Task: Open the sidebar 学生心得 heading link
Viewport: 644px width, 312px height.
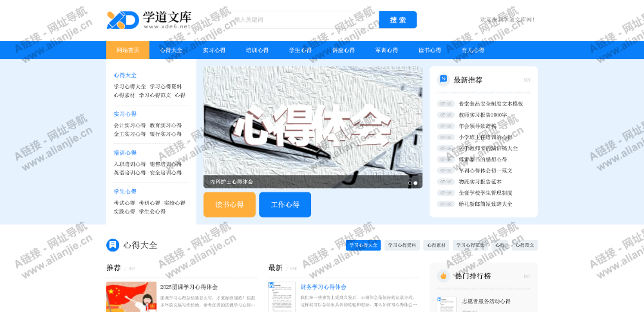Action: coord(126,191)
